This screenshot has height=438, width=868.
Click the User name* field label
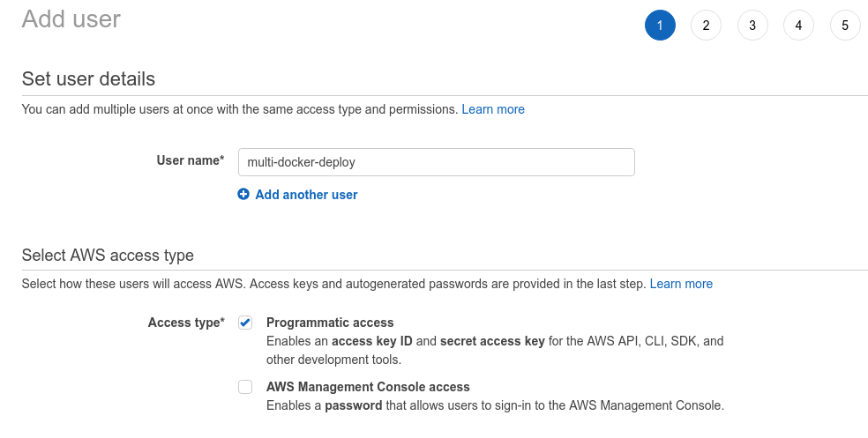[191, 160]
